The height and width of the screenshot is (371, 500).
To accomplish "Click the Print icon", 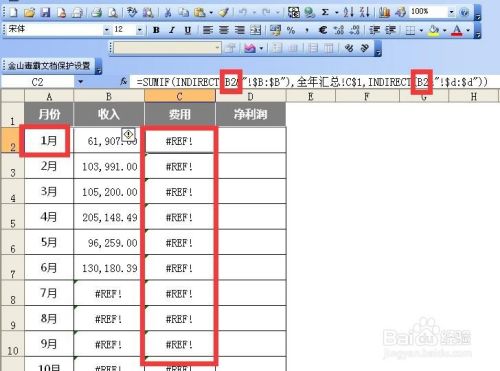I will [96, 13].
